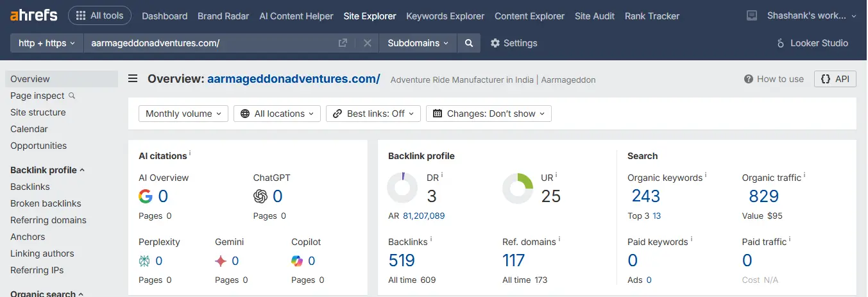
Task: Click the URL input field
Action: 212,43
